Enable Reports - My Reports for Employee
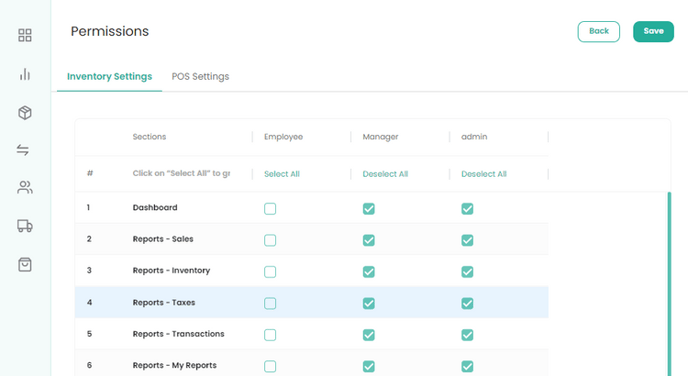This screenshot has width=688, height=376. point(270,366)
